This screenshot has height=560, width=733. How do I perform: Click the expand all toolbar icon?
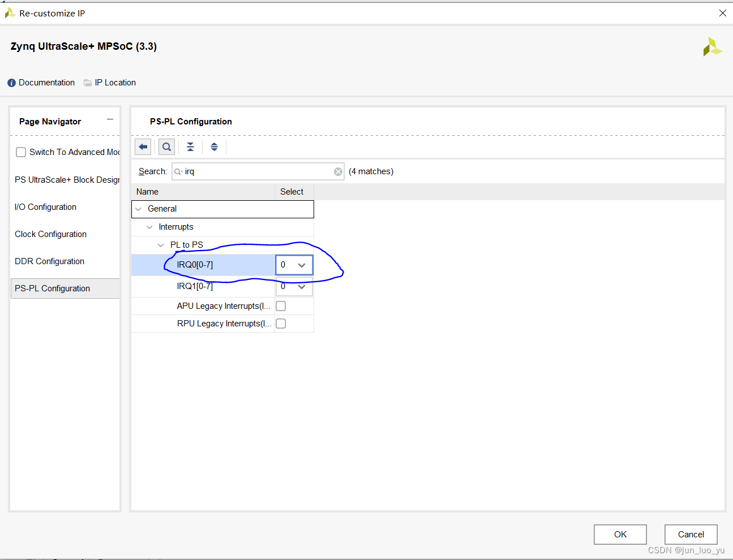214,147
